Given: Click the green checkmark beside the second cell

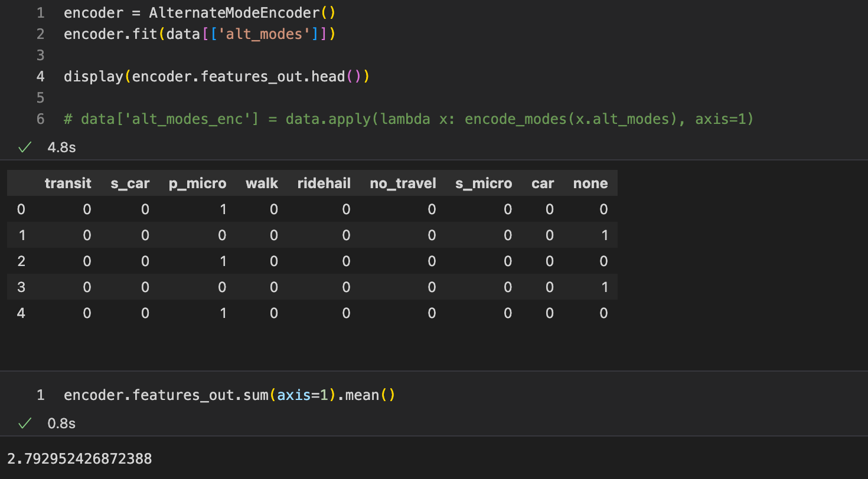Looking at the screenshot, I should [24, 423].
